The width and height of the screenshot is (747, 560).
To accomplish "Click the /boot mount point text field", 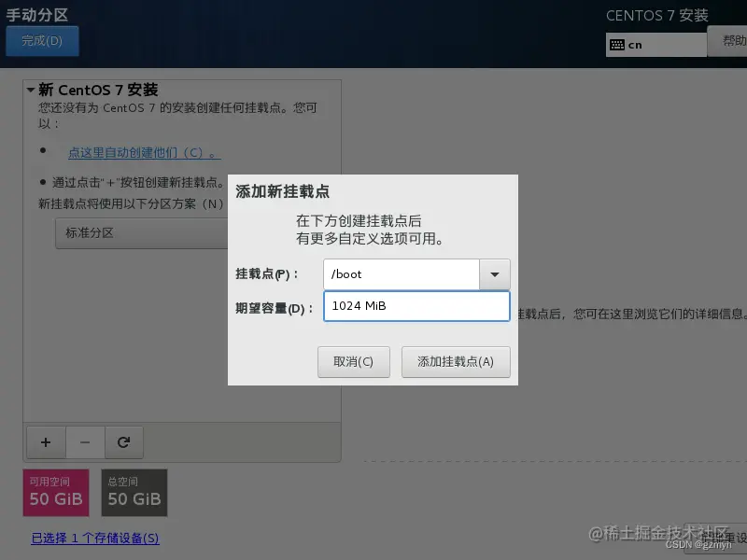I will (402, 273).
